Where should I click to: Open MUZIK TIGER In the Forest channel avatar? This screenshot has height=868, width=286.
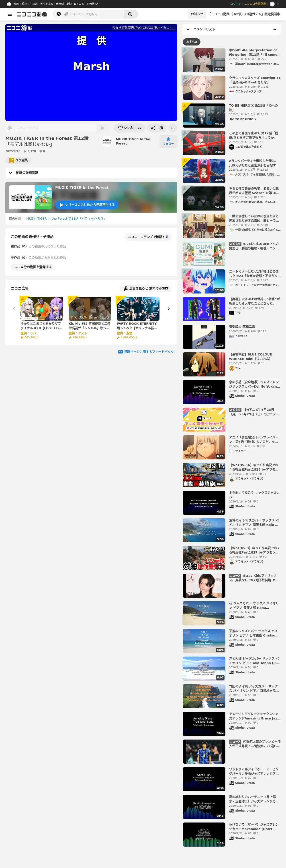pyautogui.click(x=107, y=141)
